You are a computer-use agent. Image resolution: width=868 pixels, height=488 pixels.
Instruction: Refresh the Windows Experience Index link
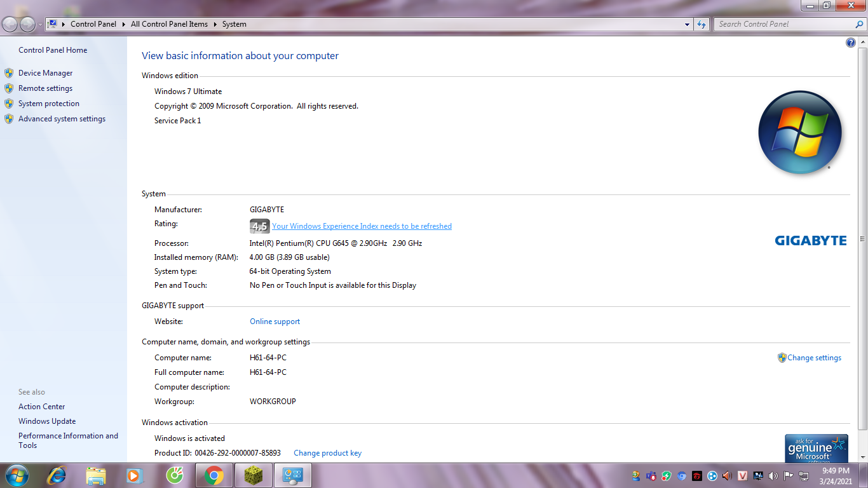[362, 226]
